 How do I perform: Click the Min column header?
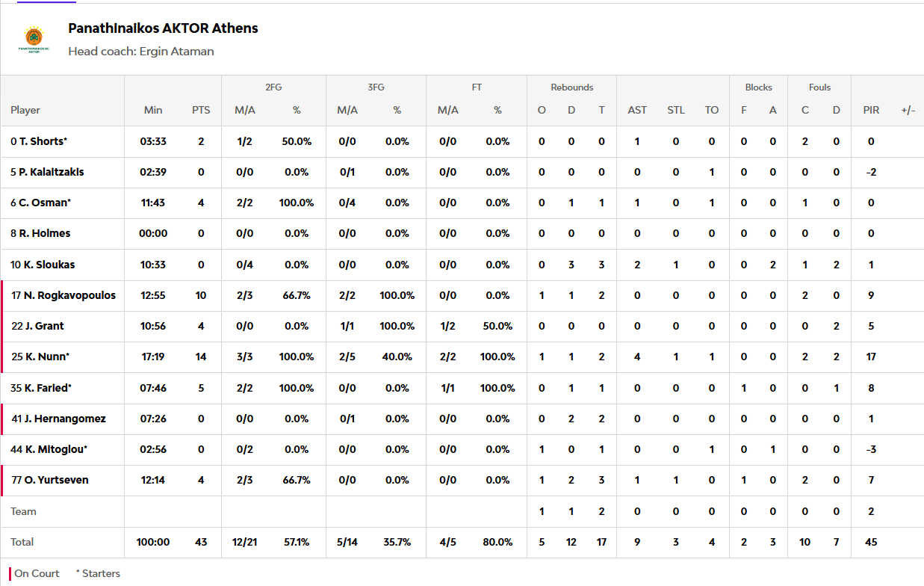tap(153, 110)
